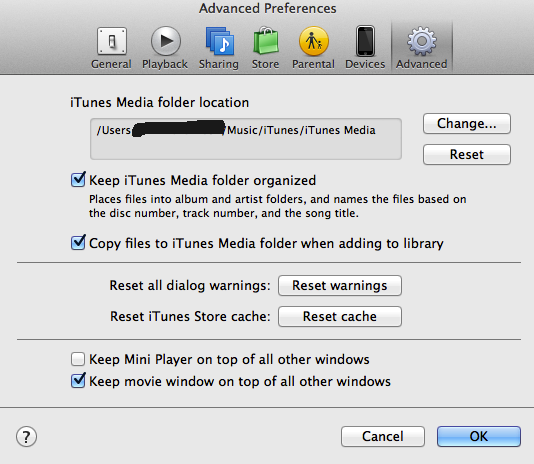534x464 pixels.
Task: Uncheck Keep iTunes Media folder organized
Action: click(x=78, y=180)
